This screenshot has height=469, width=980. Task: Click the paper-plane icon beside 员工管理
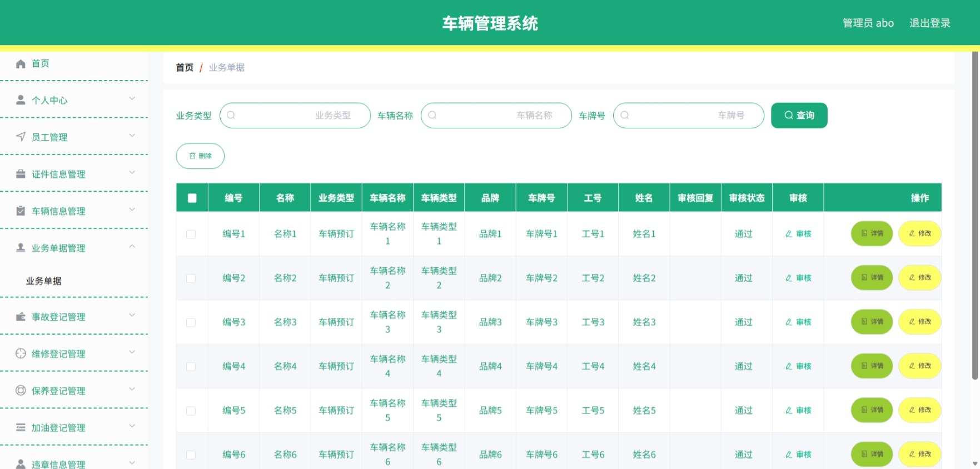pos(21,137)
